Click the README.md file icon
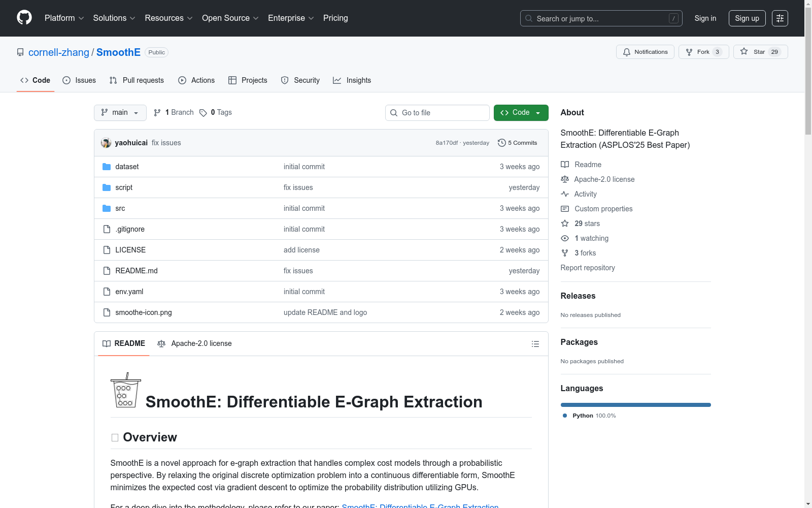 [107, 271]
